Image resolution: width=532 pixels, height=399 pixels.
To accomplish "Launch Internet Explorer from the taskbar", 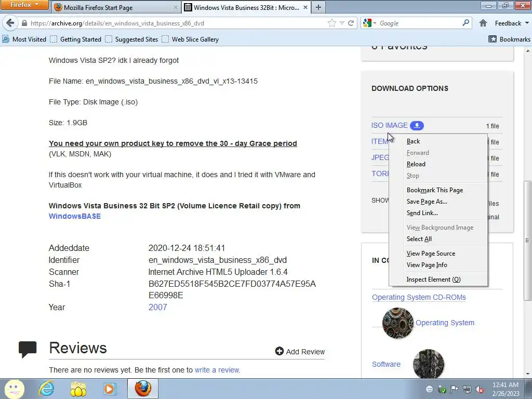I will [x=46, y=389].
